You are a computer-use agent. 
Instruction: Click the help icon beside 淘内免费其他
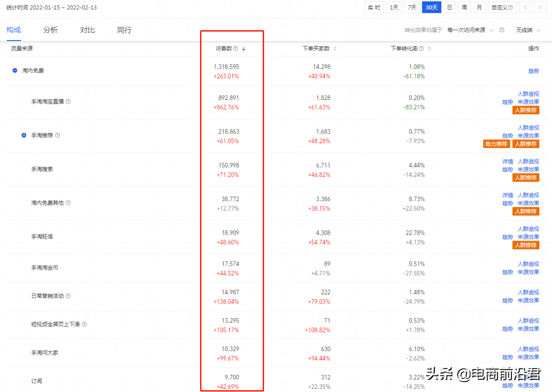[x=68, y=203]
